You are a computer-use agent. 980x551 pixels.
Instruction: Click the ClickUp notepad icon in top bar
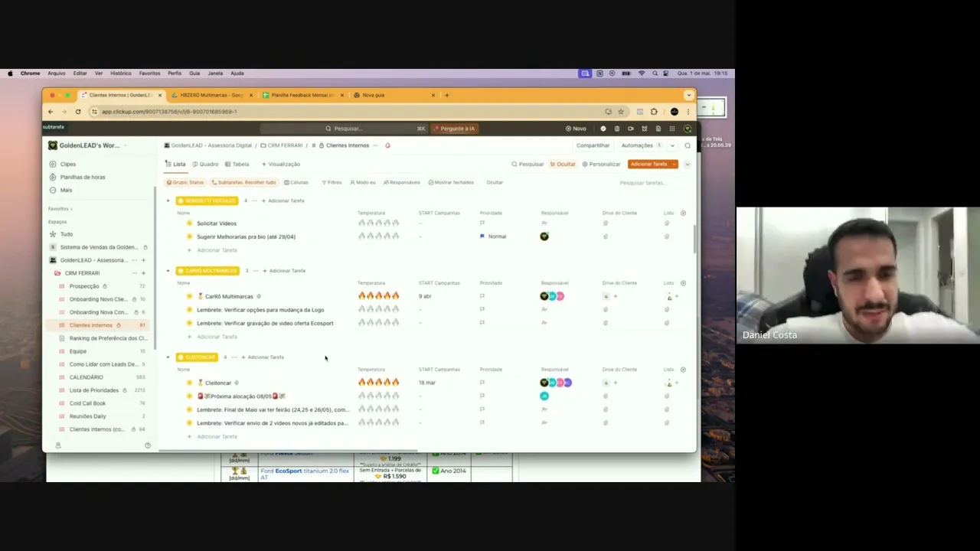pos(616,129)
